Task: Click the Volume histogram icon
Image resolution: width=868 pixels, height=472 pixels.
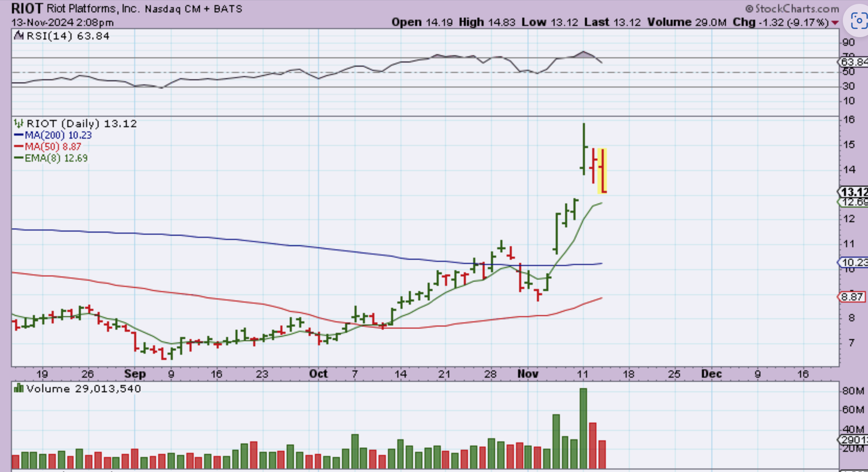Action: [18, 388]
